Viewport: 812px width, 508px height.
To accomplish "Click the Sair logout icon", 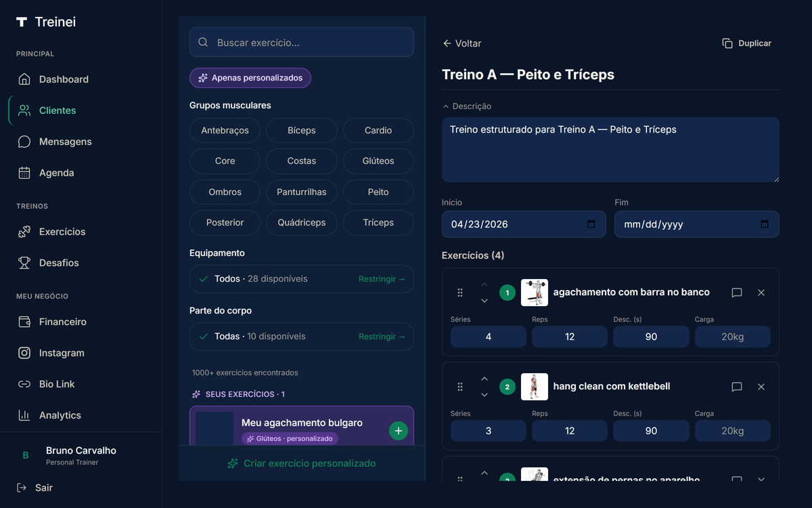I will pyautogui.click(x=22, y=488).
